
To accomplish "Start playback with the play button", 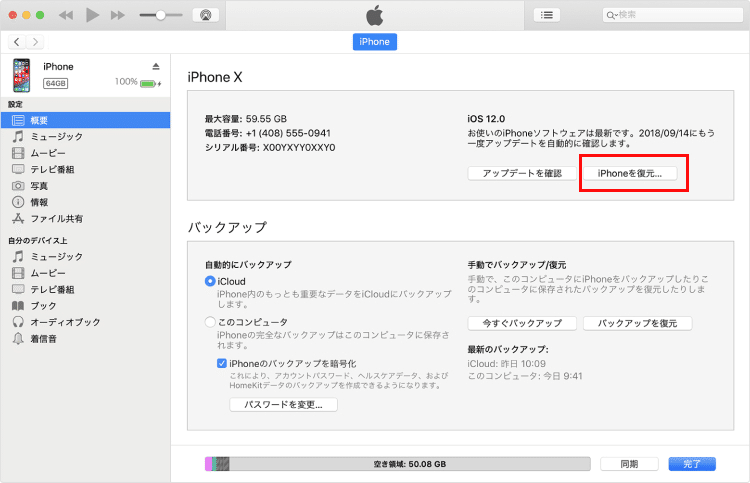I will (x=92, y=15).
